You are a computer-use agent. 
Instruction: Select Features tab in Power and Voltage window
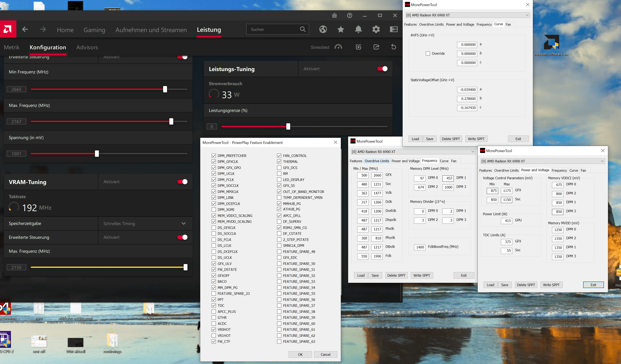pos(485,171)
